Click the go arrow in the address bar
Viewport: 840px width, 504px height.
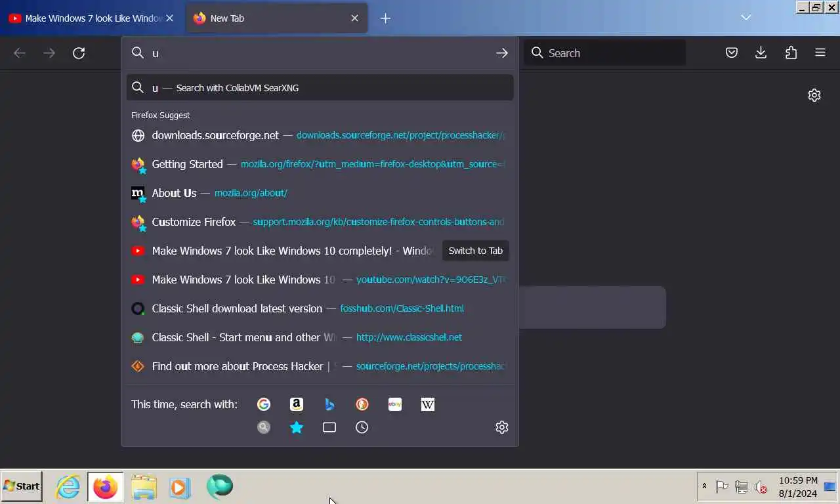click(x=502, y=53)
